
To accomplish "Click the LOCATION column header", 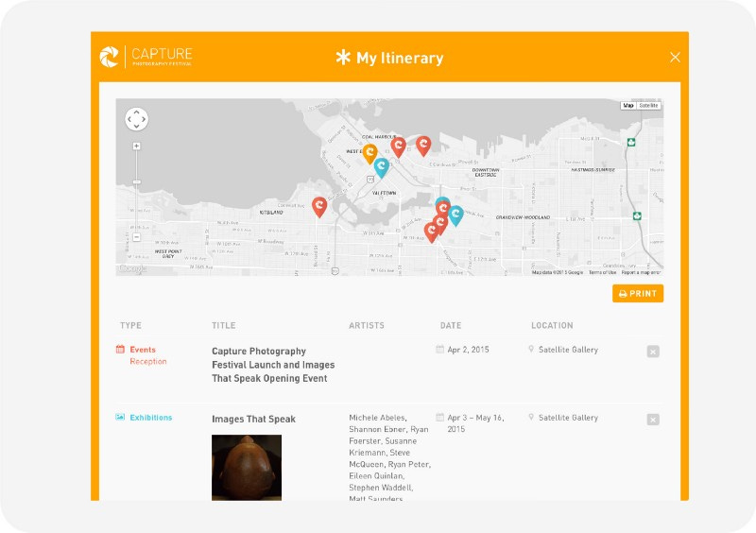I will (x=552, y=325).
